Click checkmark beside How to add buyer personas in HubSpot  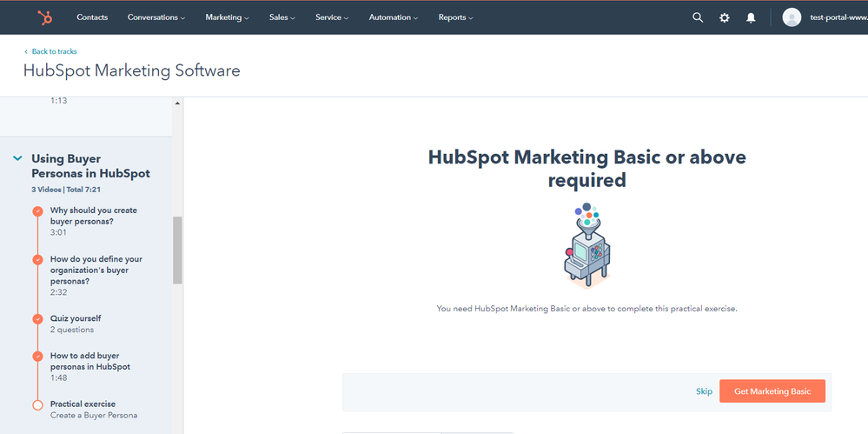point(37,357)
